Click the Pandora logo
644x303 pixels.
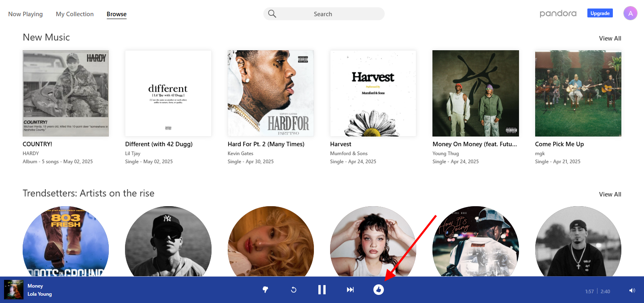coord(558,14)
